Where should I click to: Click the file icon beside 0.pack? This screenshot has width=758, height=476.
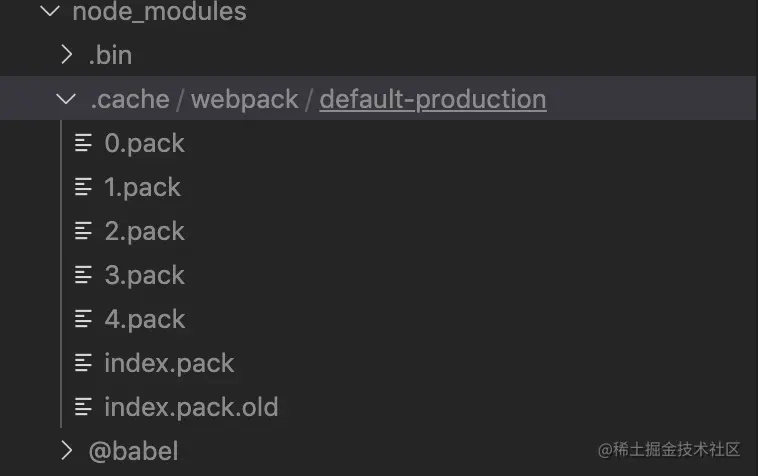pos(83,143)
